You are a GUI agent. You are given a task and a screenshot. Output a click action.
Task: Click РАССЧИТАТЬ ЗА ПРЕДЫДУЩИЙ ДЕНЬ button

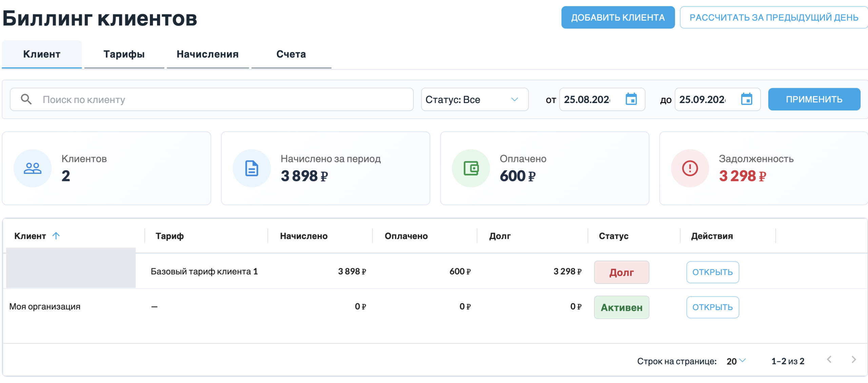pos(774,17)
